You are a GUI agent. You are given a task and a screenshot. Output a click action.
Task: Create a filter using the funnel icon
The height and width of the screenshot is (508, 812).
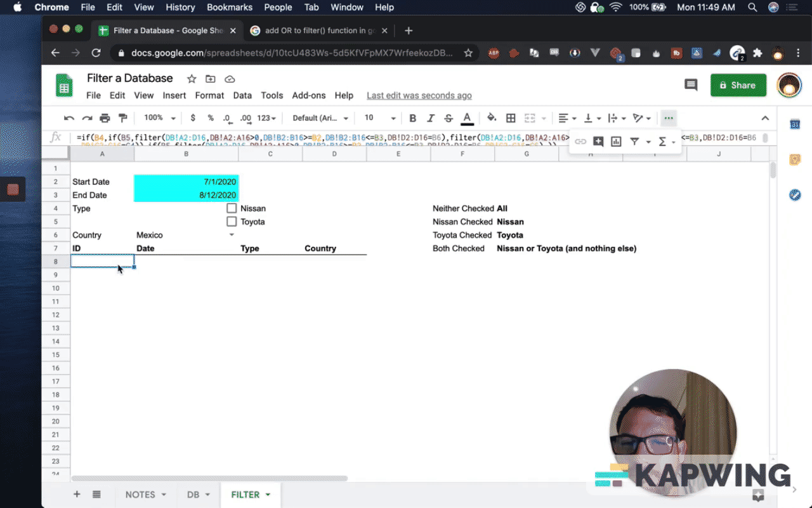tap(634, 142)
